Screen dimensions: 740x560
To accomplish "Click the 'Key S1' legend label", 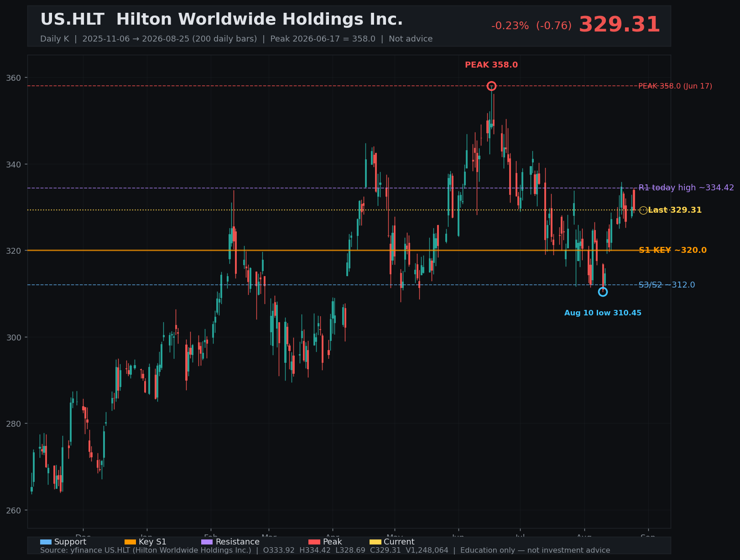I will pos(152,542).
